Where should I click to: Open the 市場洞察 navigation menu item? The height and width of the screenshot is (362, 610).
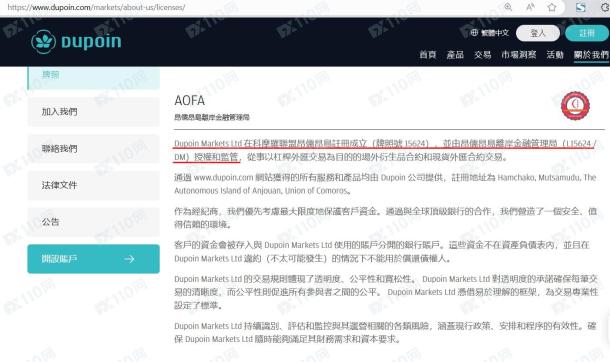coord(519,55)
